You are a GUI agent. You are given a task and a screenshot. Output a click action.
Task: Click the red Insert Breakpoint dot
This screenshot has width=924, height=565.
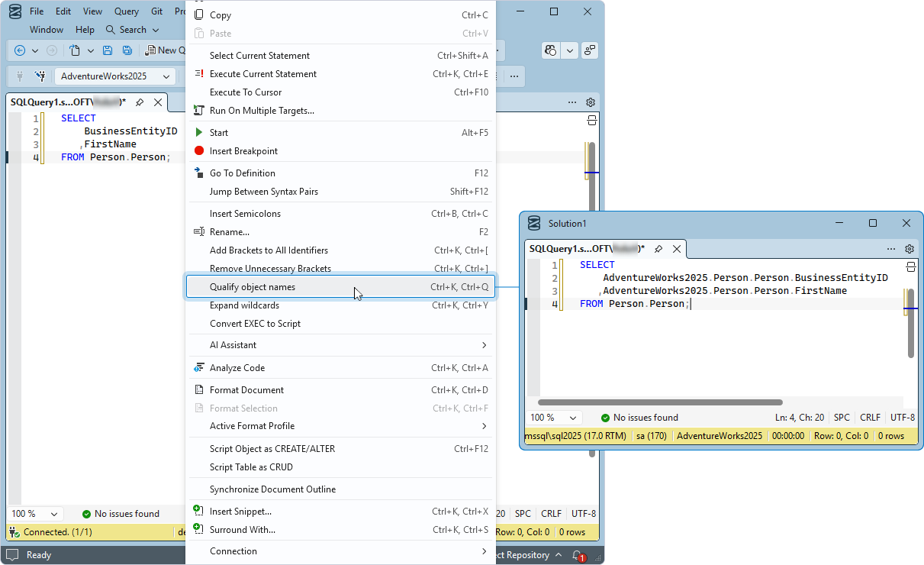point(199,151)
